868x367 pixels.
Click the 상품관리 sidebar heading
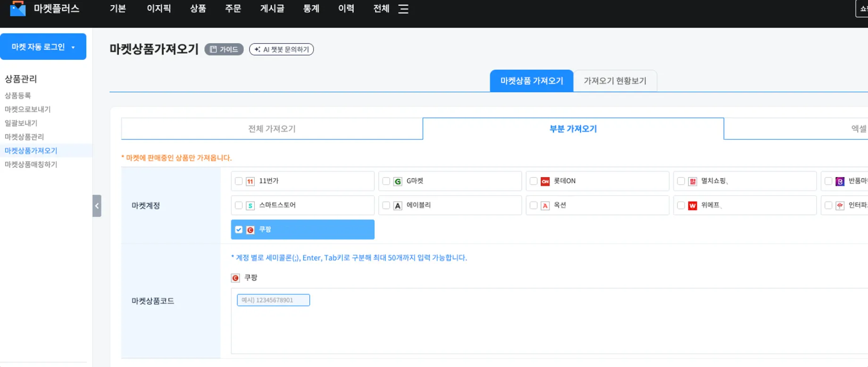pyautogui.click(x=21, y=79)
